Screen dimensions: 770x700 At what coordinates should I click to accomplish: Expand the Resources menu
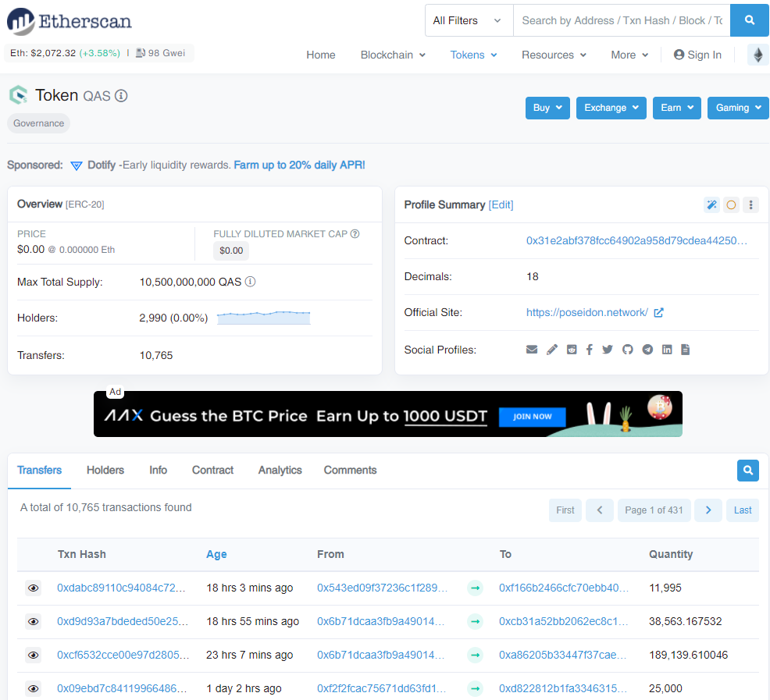click(x=554, y=55)
